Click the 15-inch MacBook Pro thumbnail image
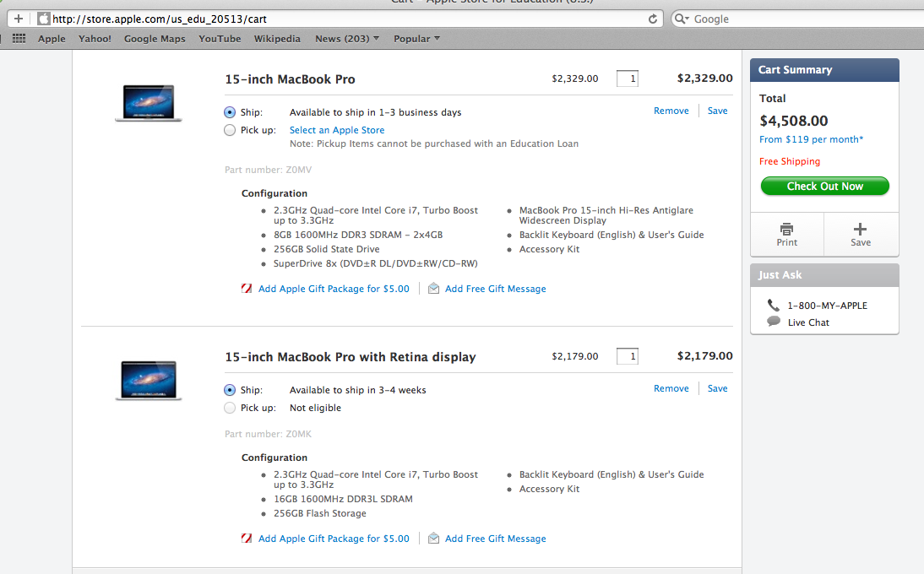The width and height of the screenshot is (924, 574). point(149,103)
